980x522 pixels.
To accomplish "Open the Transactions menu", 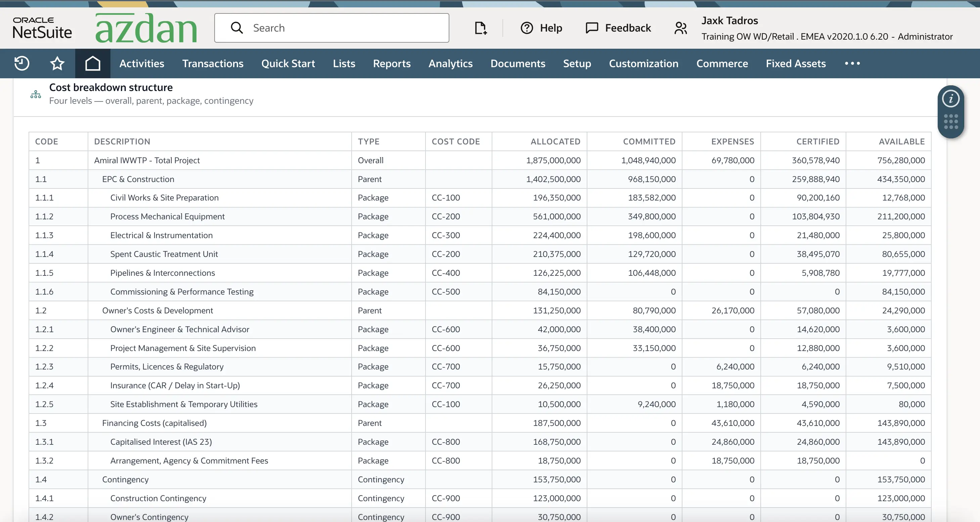I will [x=213, y=63].
